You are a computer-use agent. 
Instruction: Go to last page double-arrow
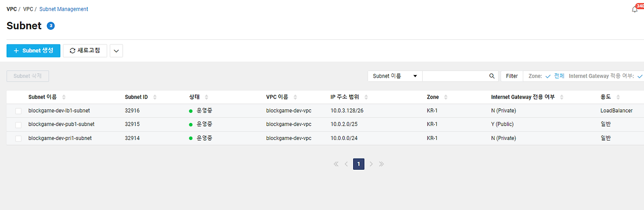(381, 164)
